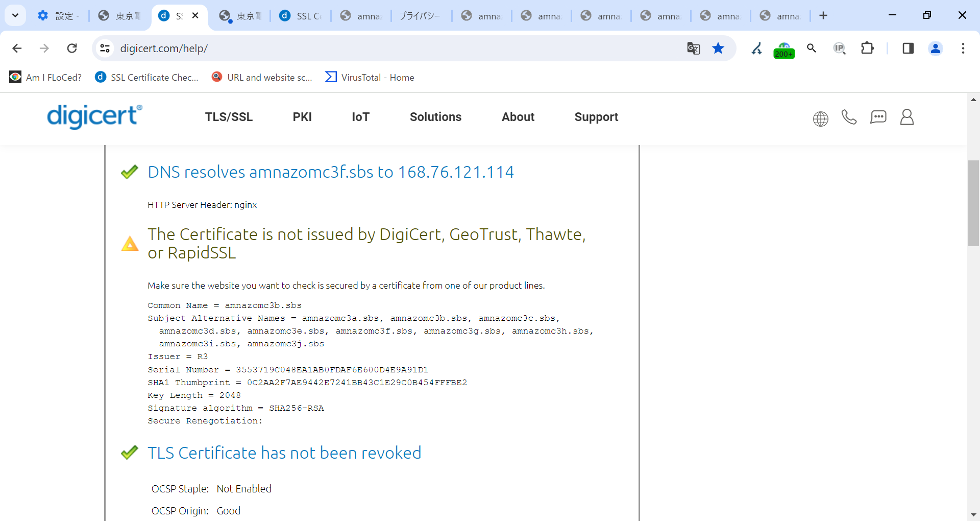
Task: Open VirusTotal - Home bookmark
Action: [x=370, y=77]
